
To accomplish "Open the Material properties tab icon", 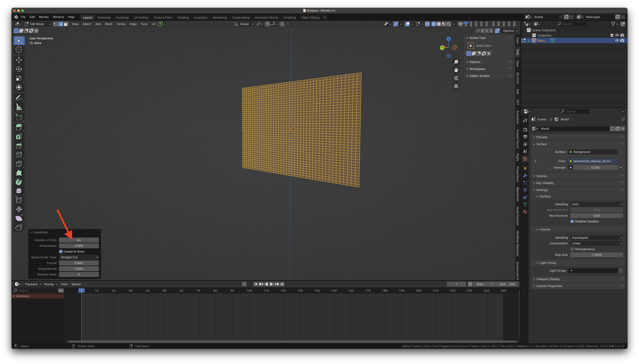I will pyautogui.click(x=525, y=212).
